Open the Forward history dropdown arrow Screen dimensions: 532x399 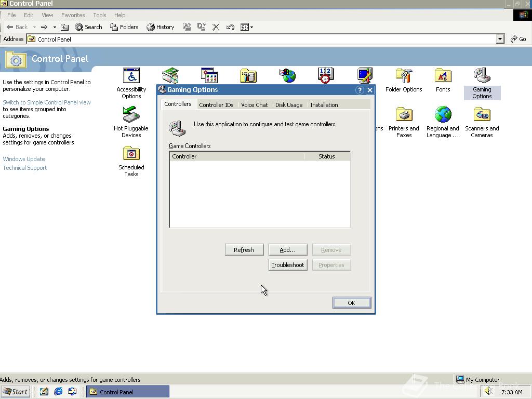[x=55, y=27]
